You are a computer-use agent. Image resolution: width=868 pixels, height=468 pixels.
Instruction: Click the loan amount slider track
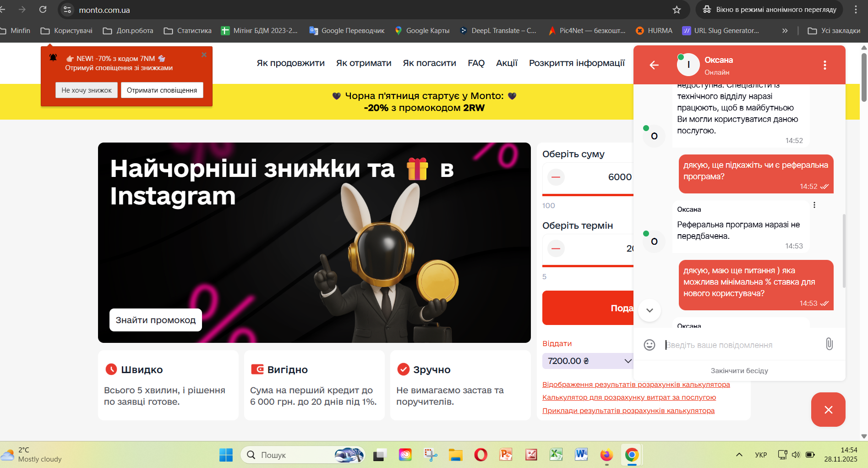(x=588, y=195)
